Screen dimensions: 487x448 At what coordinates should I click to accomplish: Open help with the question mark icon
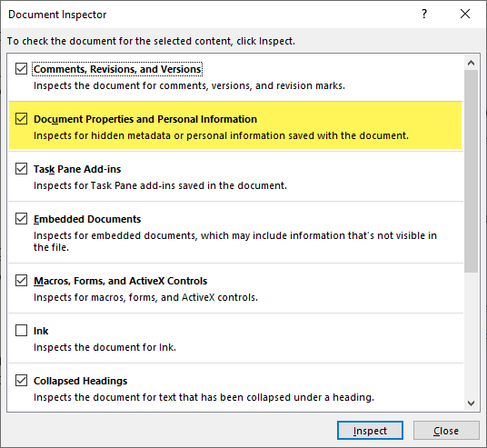tap(424, 14)
